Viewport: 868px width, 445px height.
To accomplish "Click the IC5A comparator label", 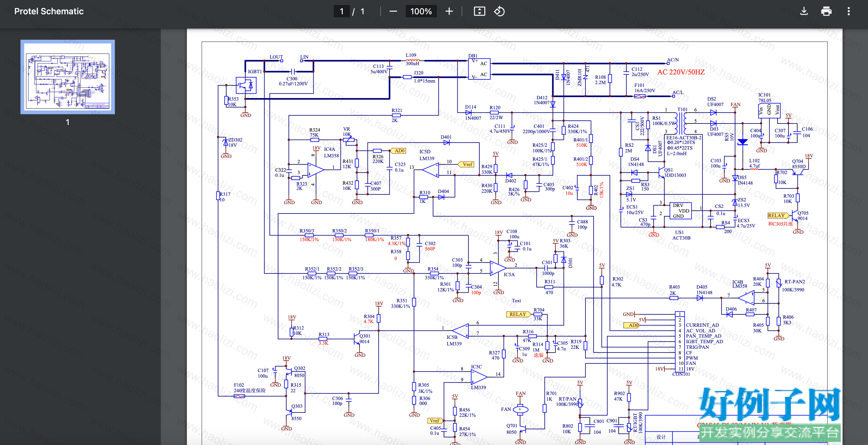I will pyautogui.click(x=509, y=275).
